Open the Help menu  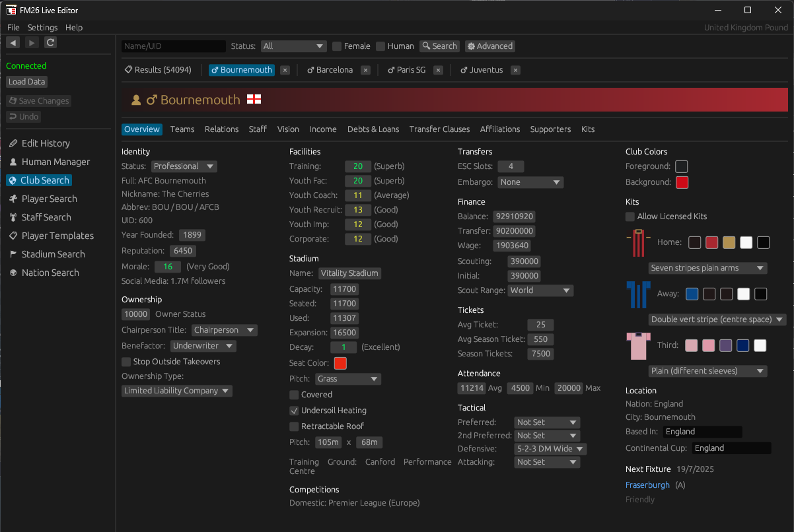pyautogui.click(x=74, y=28)
